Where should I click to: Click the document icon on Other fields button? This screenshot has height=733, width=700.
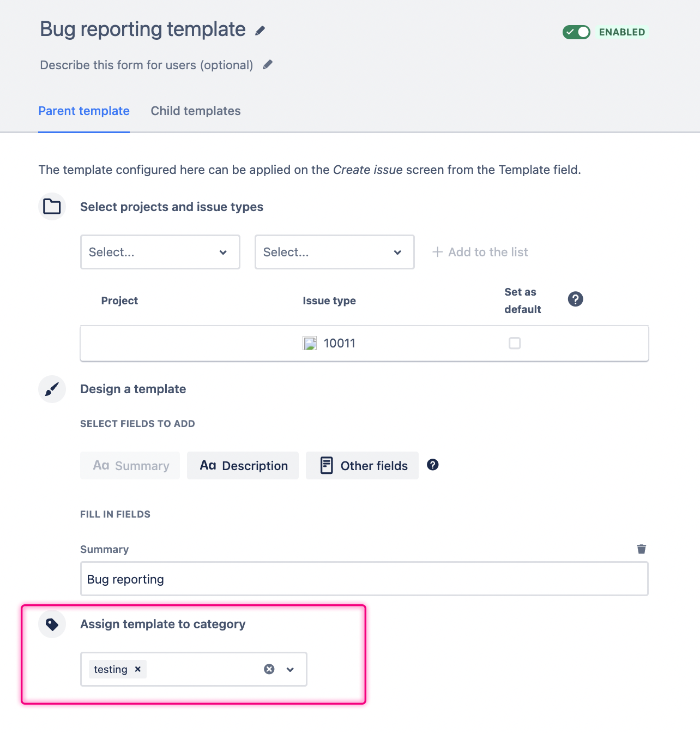[325, 465]
